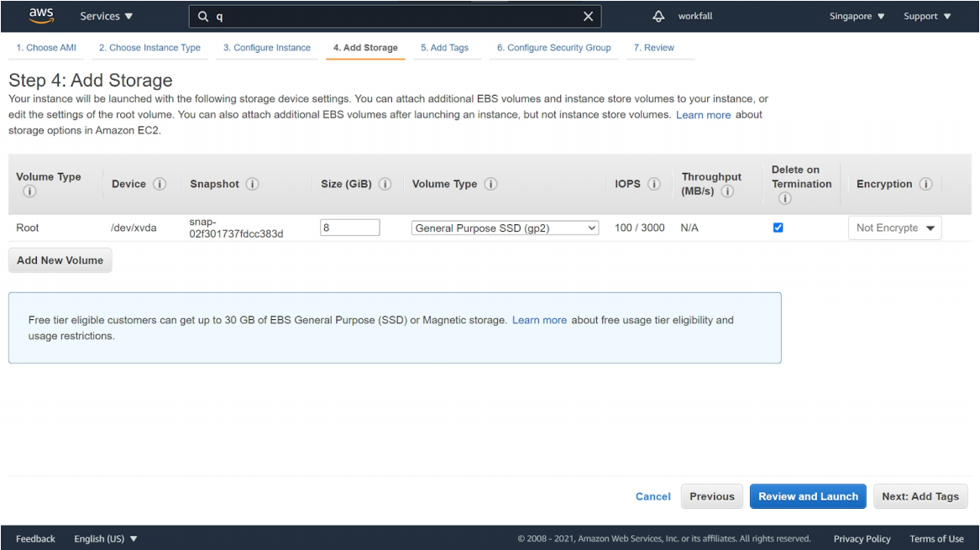Image resolution: width=980 pixels, height=550 pixels.
Task: Click the AWS logo icon
Action: point(40,15)
